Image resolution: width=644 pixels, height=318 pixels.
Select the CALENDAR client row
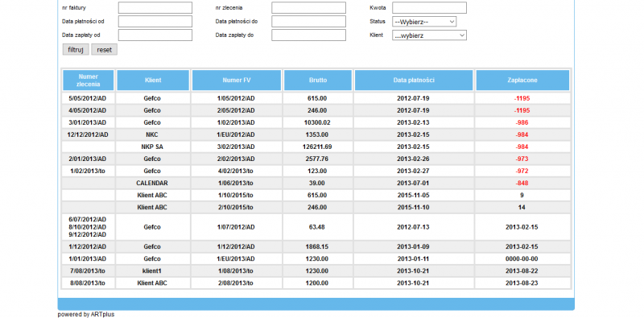pyautogui.click(x=316, y=183)
